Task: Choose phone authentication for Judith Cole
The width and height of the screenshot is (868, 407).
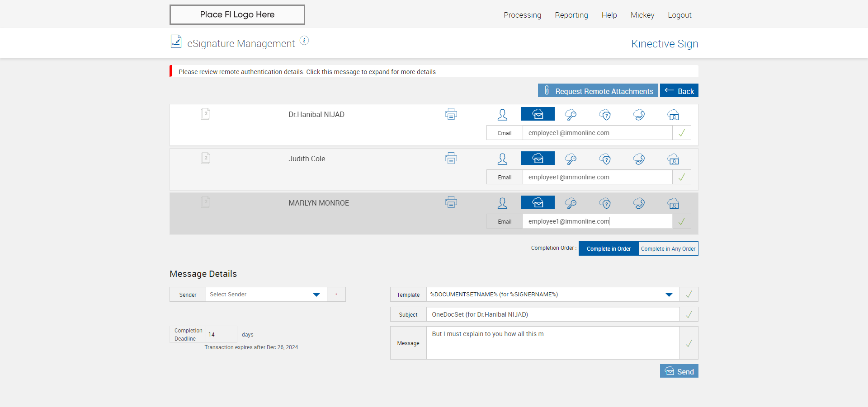Action: tap(639, 159)
